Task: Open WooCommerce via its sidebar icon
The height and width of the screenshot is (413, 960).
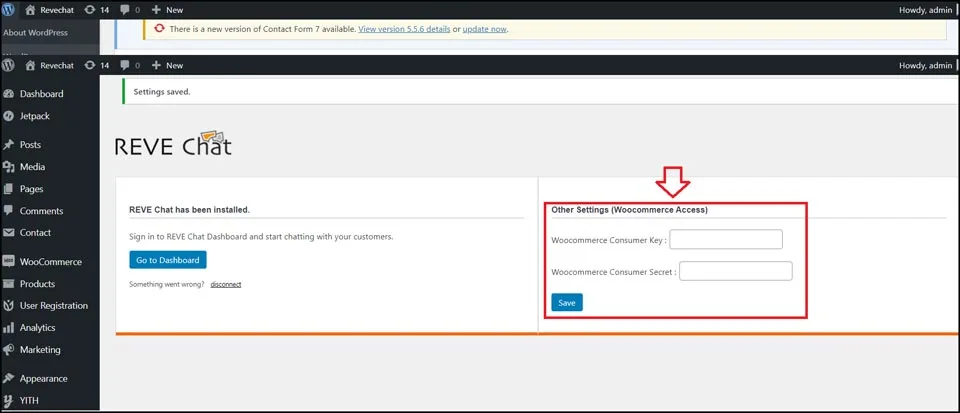Action: pos(9,262)
